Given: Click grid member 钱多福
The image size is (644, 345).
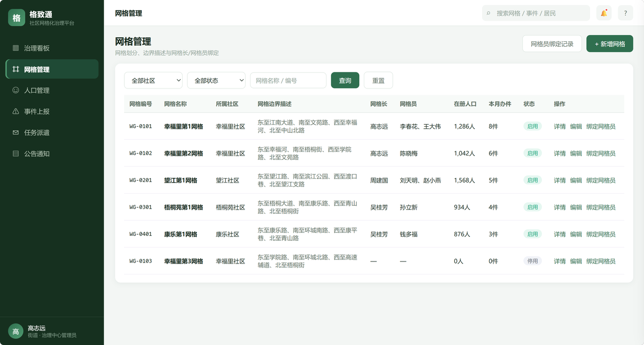Looking at the screenshot, I should (x=409, y=234).
